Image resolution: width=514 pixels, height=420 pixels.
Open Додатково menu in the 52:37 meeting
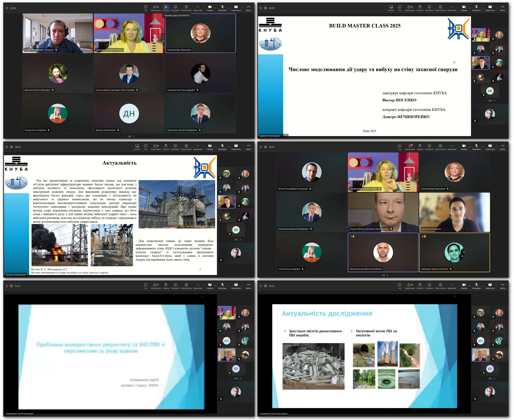tap(198, 285)
